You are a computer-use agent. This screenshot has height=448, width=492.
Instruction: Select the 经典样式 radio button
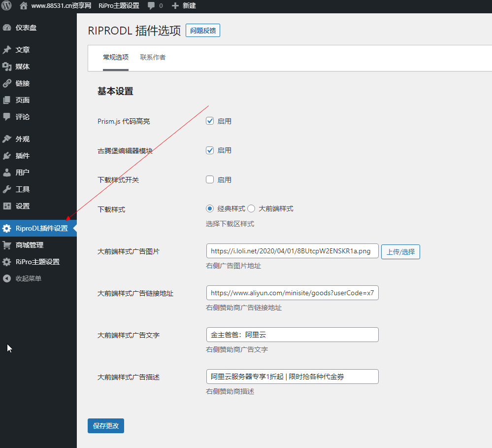(210, 208)
